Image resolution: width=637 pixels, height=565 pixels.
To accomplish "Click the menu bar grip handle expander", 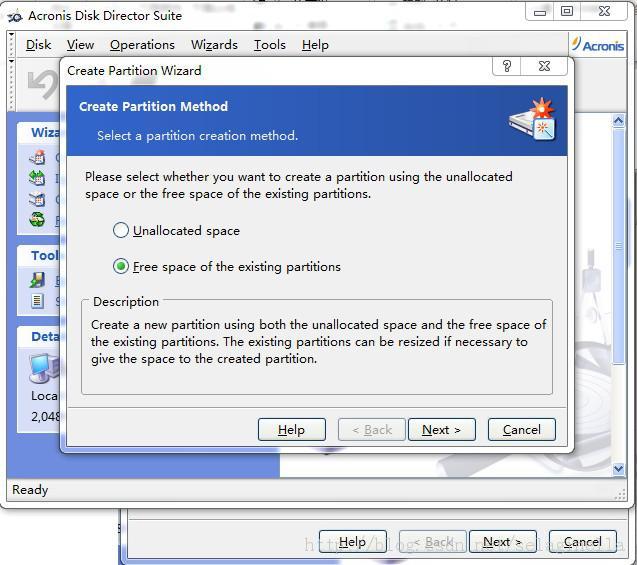I will 11,45.
